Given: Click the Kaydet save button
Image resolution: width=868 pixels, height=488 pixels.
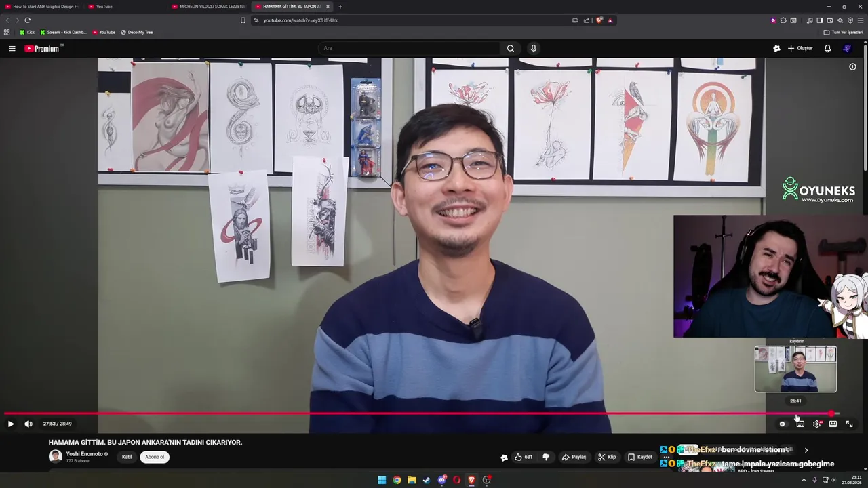Looking at the screenshot, I should click(x=640, y=457).
